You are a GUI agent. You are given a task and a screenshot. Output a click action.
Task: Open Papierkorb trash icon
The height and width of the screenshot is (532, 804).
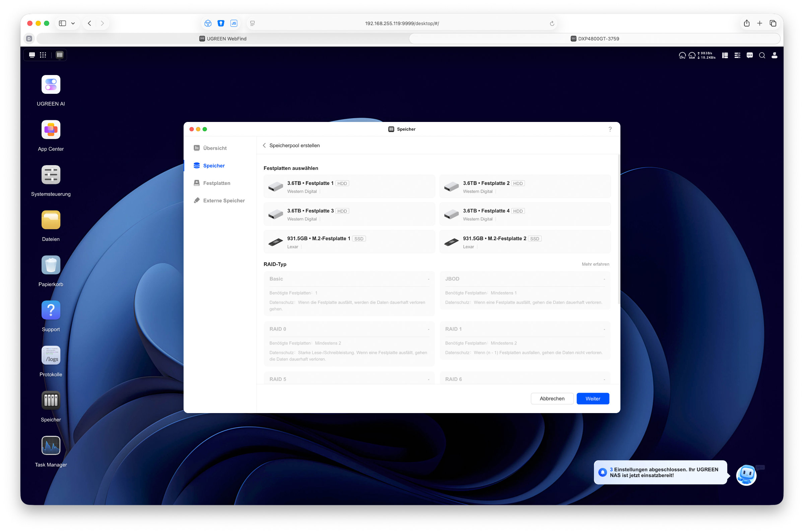[x=51, y=265]
